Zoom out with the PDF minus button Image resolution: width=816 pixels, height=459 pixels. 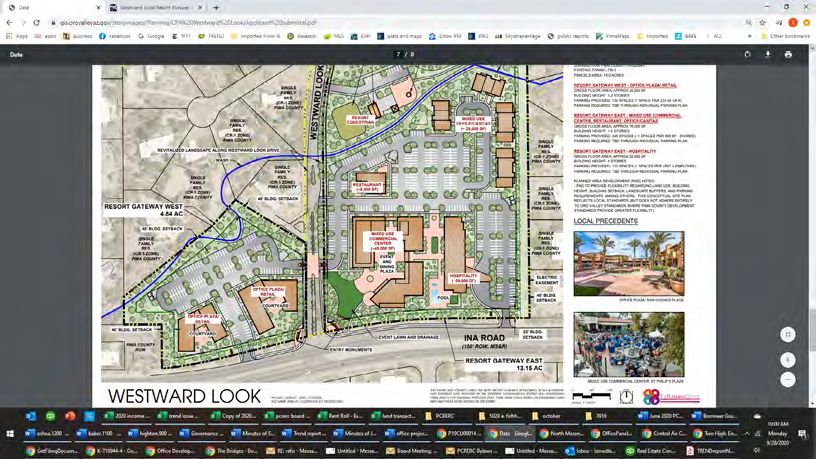(x=788, y=379)
